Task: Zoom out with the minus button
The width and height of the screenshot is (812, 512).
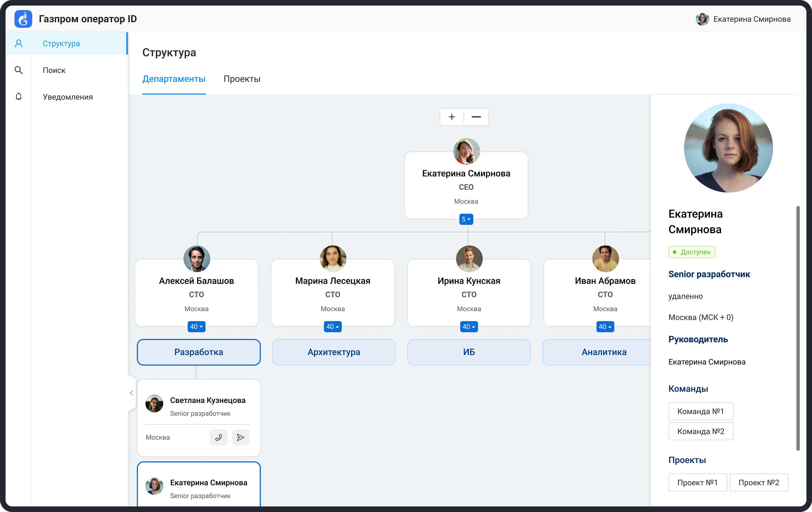Action: click(x=476, y=117)
